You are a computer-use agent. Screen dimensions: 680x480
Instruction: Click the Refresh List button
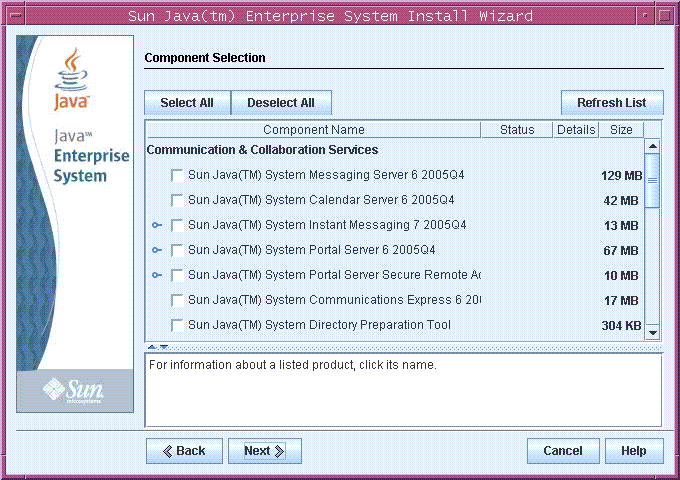(612, 103)
